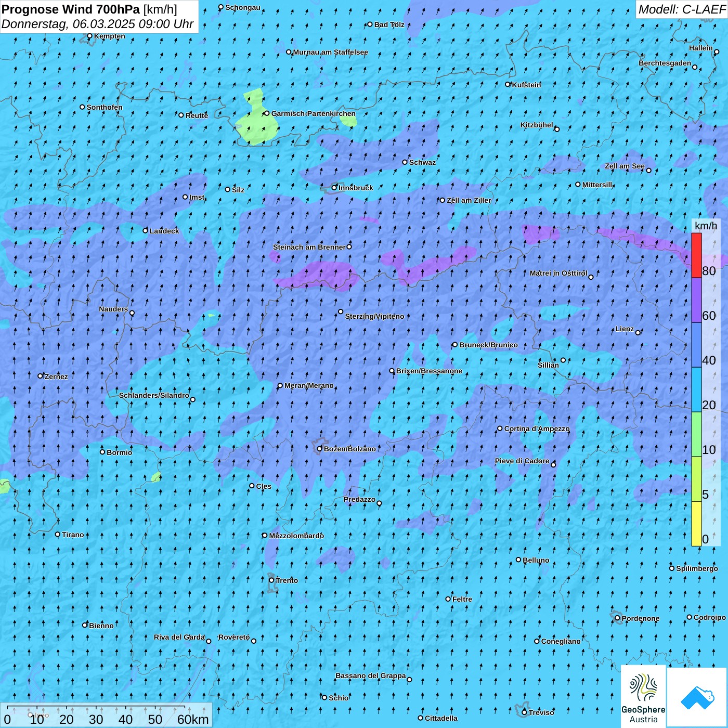This screenshot has width=728, height=728.
Task: Click the "Steinach am Brenner" label
Action: click(309, 247)
